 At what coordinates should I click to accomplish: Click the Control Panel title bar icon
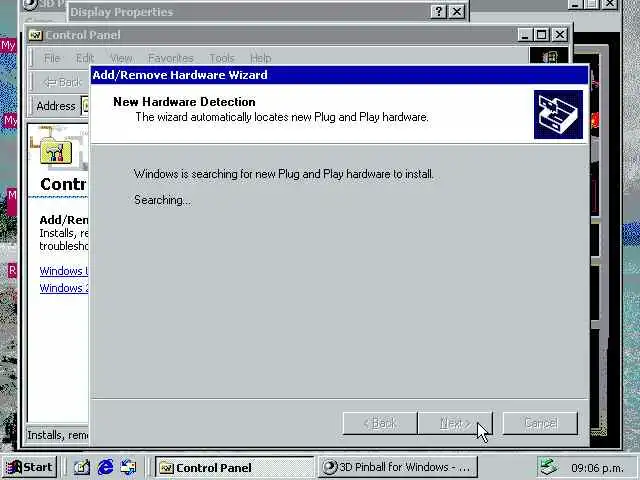tap(36, 35)
